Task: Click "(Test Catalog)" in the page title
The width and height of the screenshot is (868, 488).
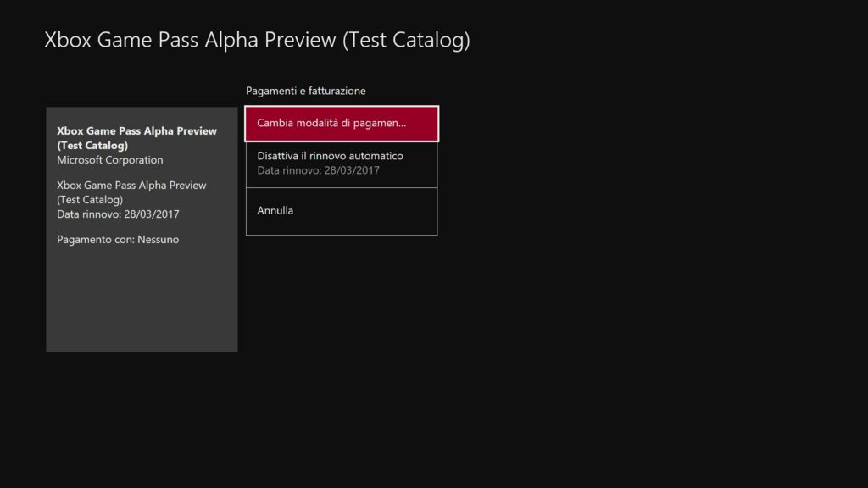Action: point(406,40)
